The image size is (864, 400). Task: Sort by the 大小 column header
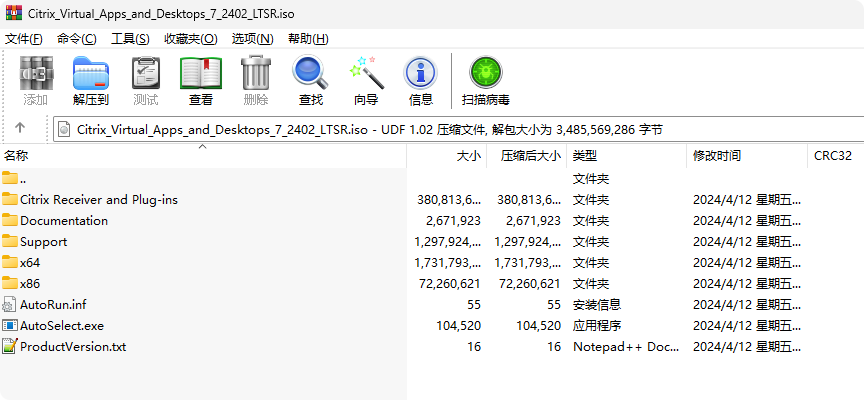[x=446, y=156]
